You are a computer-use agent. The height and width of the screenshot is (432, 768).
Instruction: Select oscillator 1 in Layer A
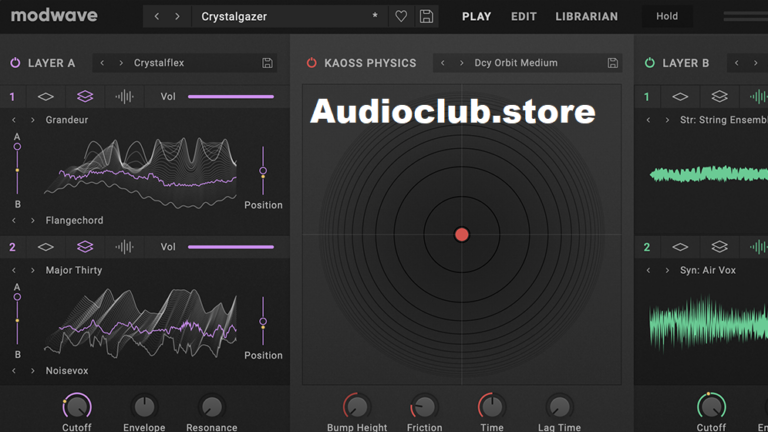12,97
